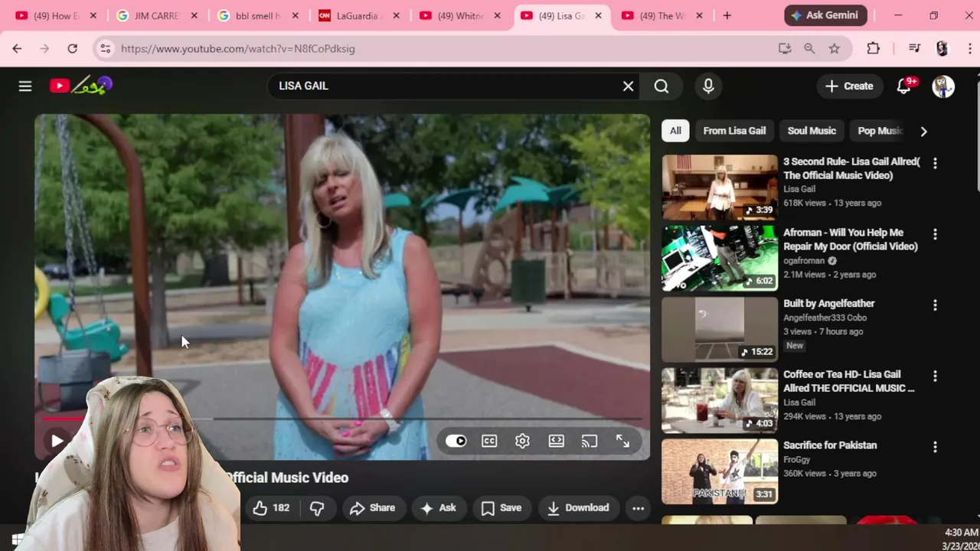The width and height of the screenshot is (980, 551).
Task: Open a new browser tab
Action: 727,15
